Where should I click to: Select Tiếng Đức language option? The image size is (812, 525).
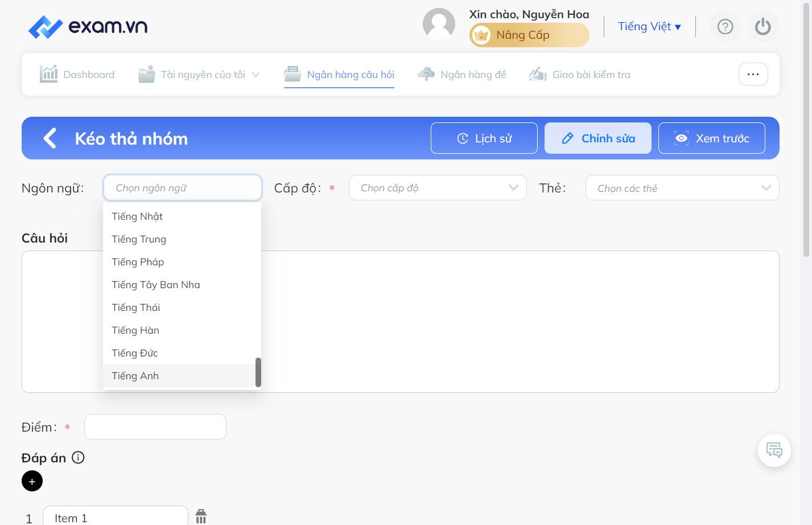182,353
